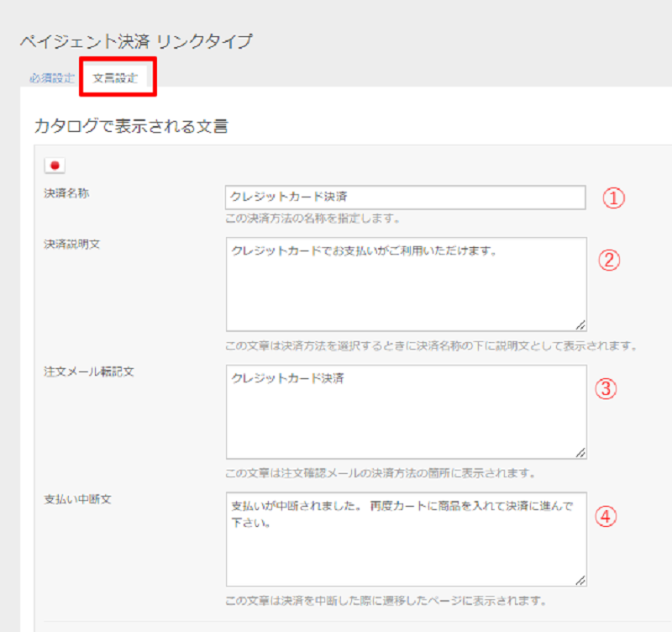The width and height of the screenshot is (672, 632).
Task: Click resize handle of 決済説明文 textarea
Action: (x=580, y=325)
